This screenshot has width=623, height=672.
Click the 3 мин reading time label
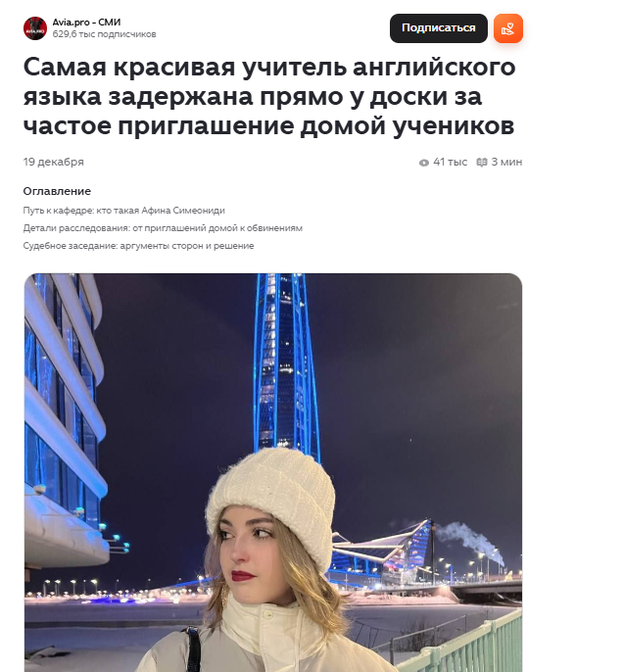pyautogui.click(x=506, y=162)
